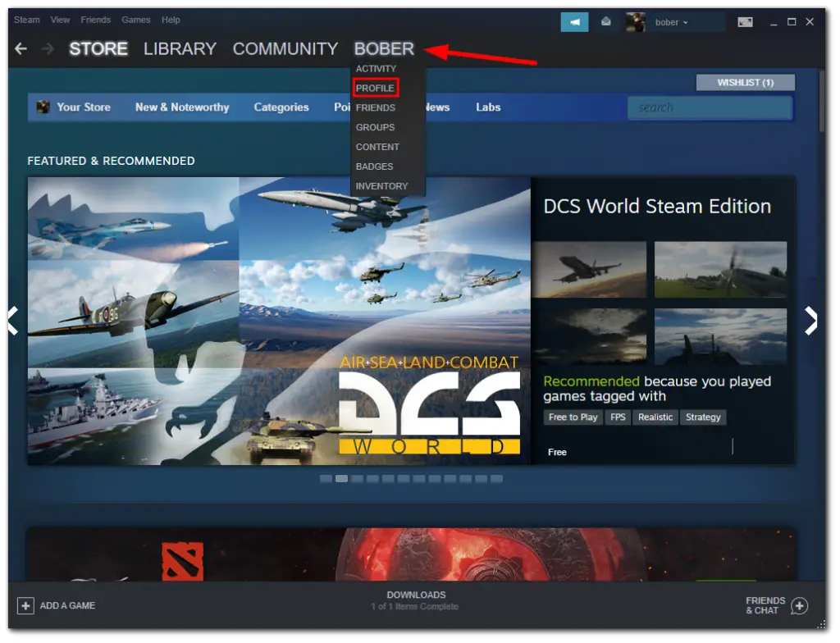Check notifications with the envelope icon

(605, 21)
